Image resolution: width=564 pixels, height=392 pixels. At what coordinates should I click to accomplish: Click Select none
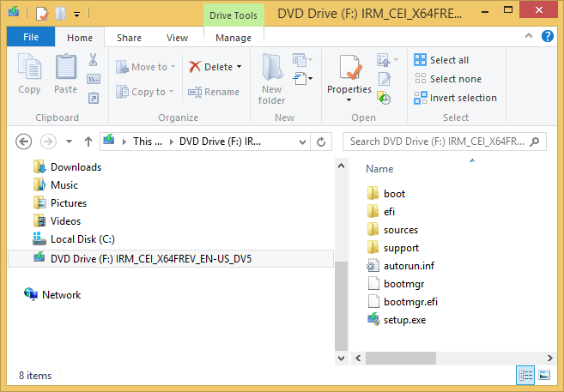tap(447, 79)
